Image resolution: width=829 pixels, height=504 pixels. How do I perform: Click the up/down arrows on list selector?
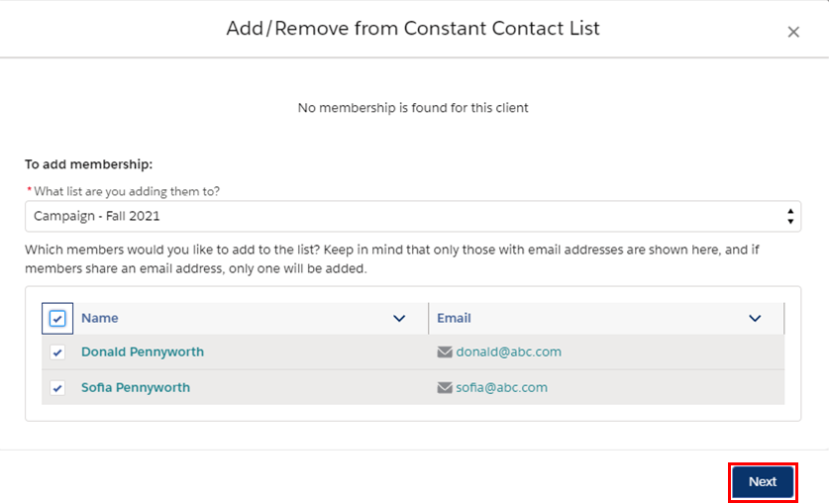(789, 216)
